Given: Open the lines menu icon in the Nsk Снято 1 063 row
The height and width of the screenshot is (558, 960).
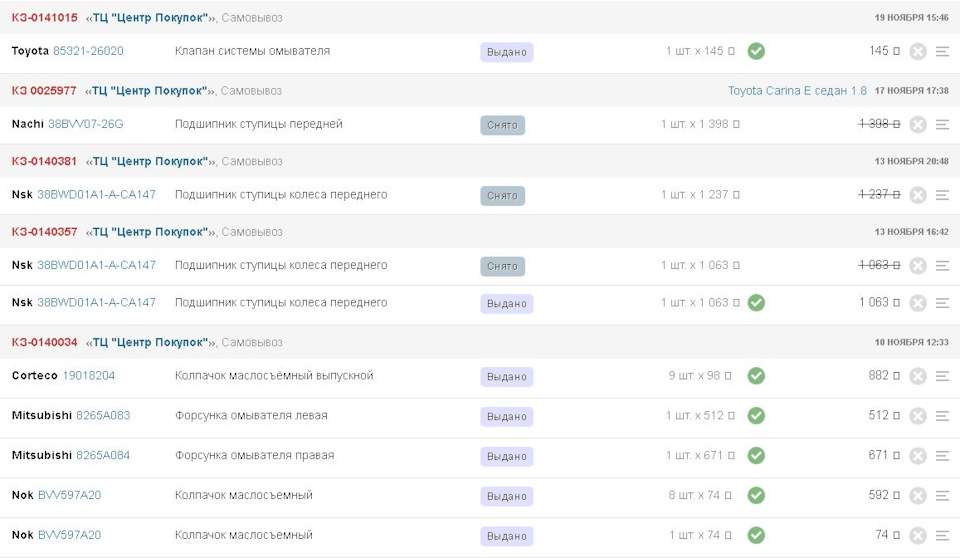Looking at the screenshot, I should click(942, 265).
